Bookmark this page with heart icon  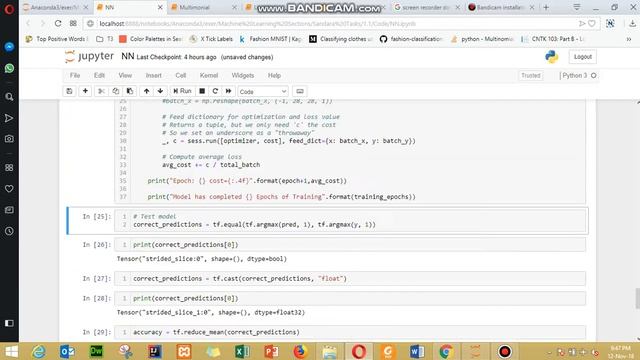(x=592, y=24)
